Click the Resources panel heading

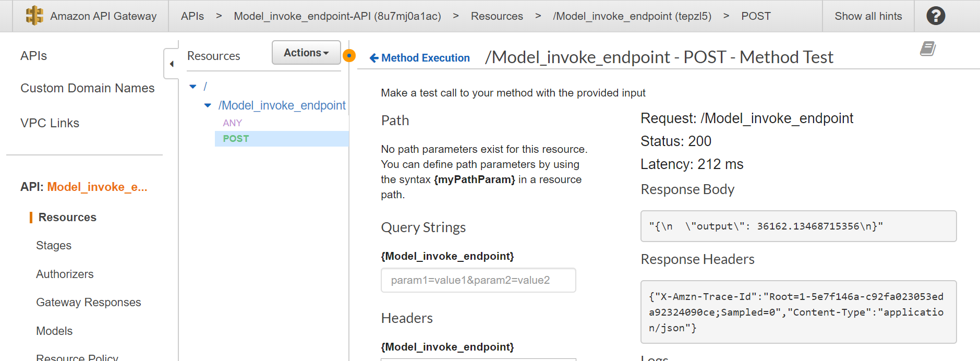pos(214,56)
